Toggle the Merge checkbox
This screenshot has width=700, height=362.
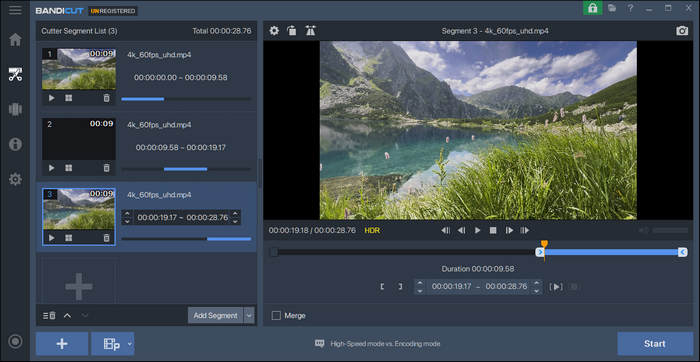[x=276, y=316]
